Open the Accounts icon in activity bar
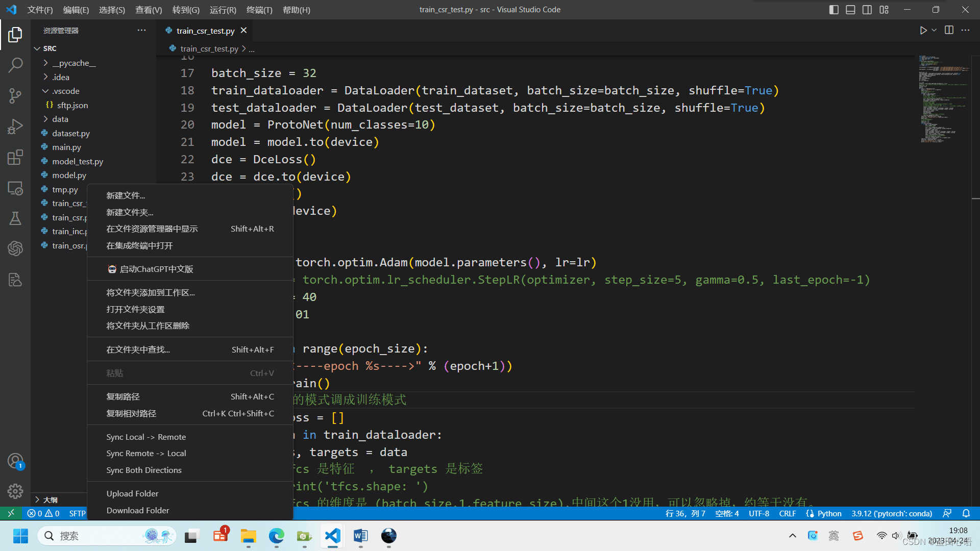Image resolution: width=980 pixels, height=551 pixels. (x=15, y=460)
